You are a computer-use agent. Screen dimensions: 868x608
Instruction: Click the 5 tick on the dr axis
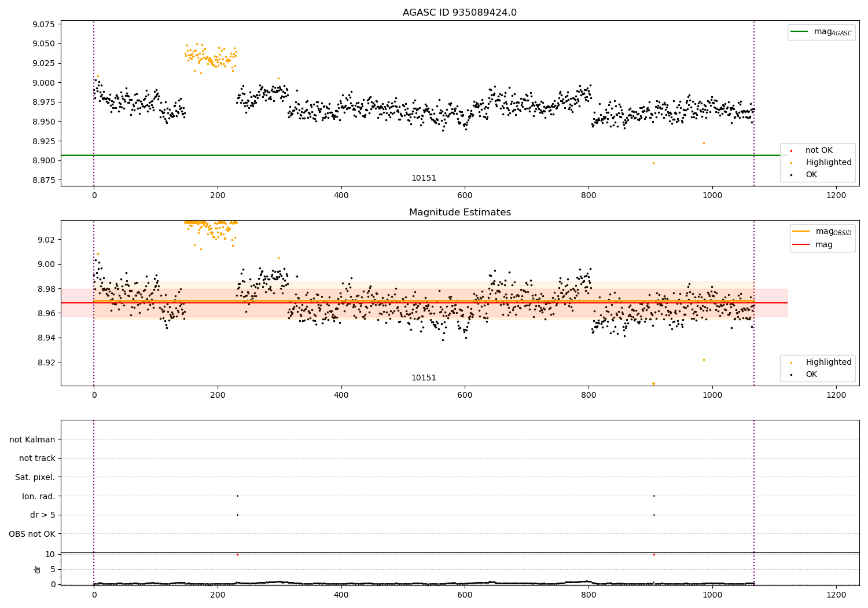click(53, 569)
